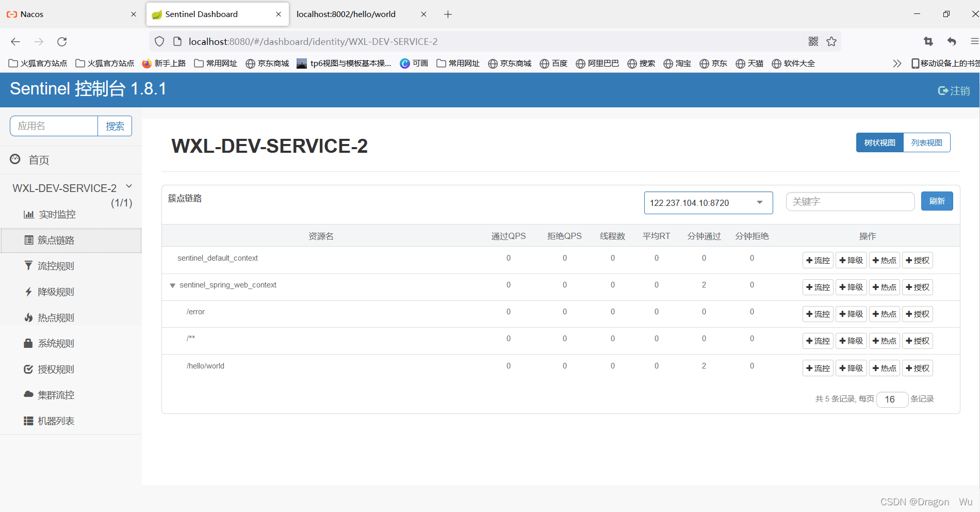Add 热点 rule for /error
Image resolution: width=980 pixels, height=512 pixels.
(x=884, y=314)
